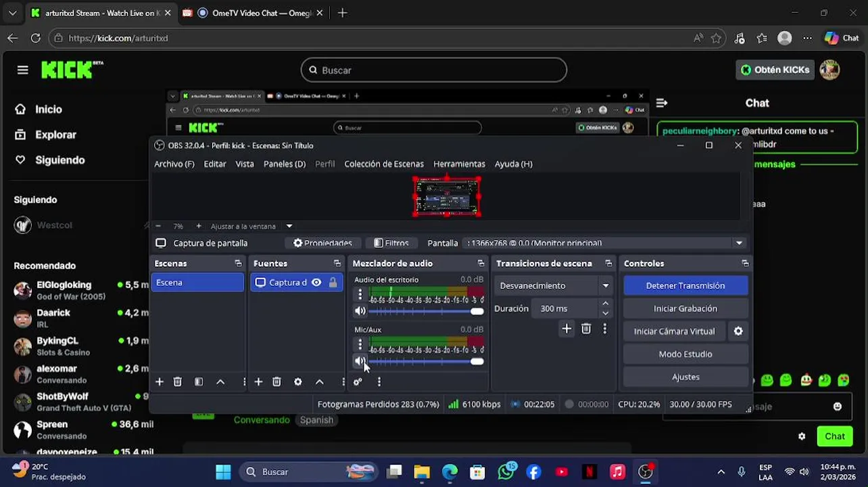Move the scene up with the arrow icon
868x487 pixels.
220,382
